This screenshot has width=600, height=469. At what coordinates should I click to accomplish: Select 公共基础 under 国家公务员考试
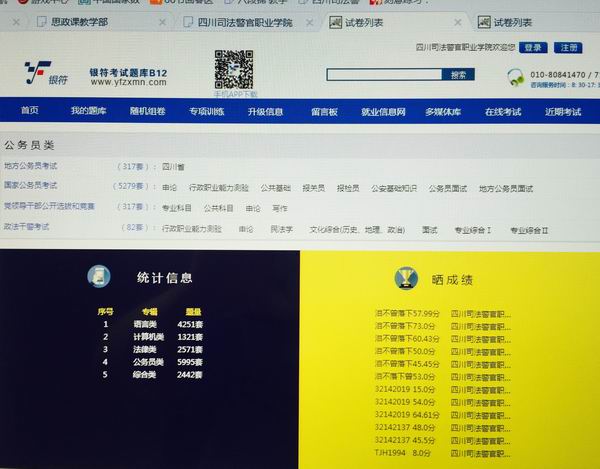coord(276,188)
